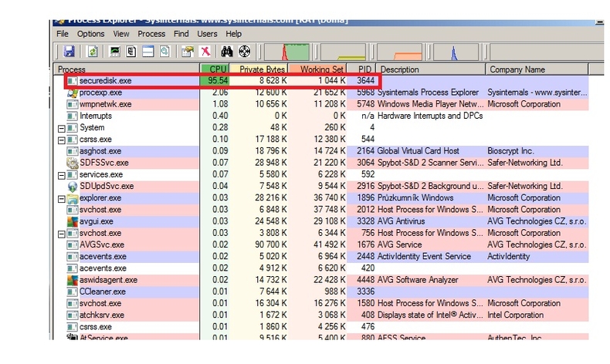
Task: Click the Refresh Now toolbar icon
Action: 92,52
